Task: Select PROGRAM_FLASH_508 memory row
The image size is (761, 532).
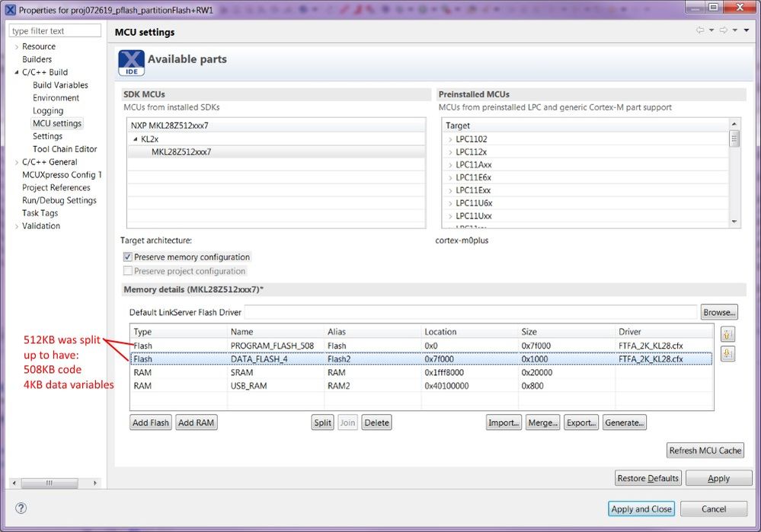Action: tap(421, 346)
